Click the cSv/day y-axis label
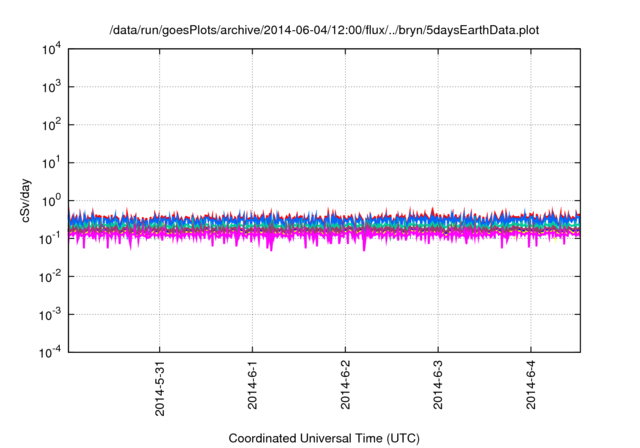Screen dimensions: 640x448 25,200
